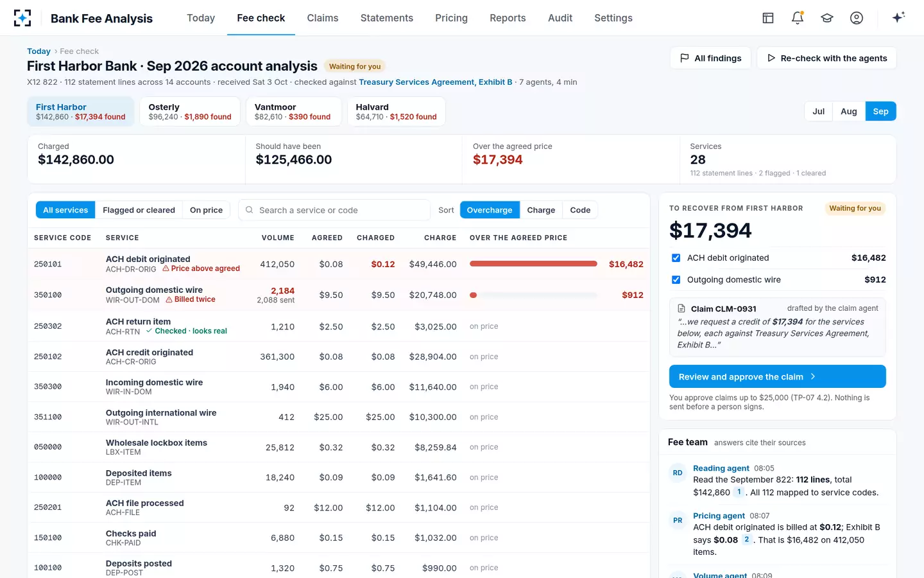Click the sparkle assistant icon
The height and width of the screenshot is (578, 924).
coord(898,17)
